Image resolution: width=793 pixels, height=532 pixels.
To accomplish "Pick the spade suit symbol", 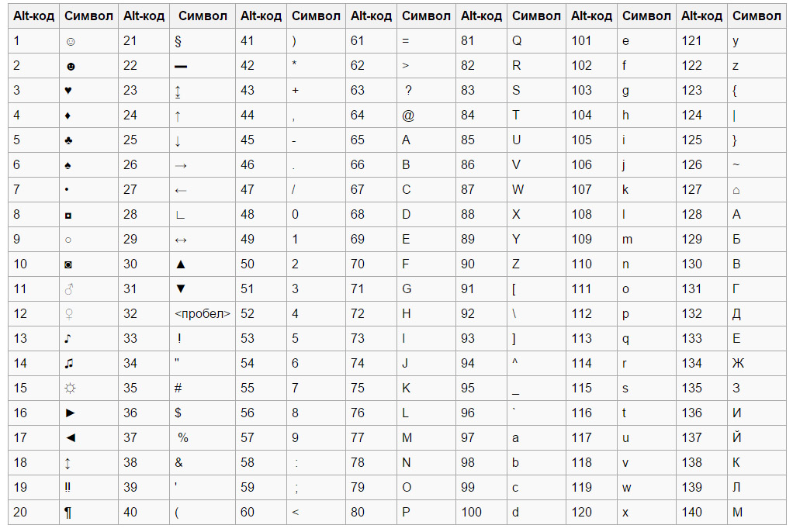I will (x=71, y=165).
